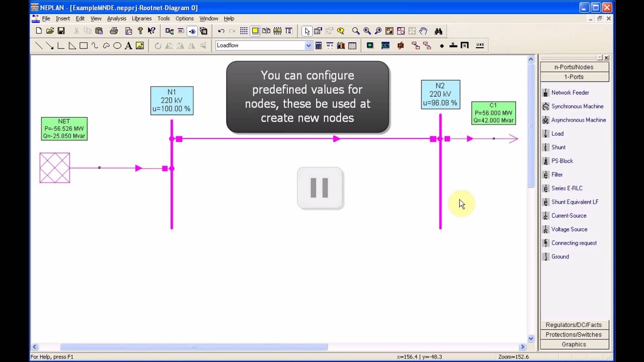Open the context help arrow-question icon
The height and width of the screenshot is (362, 644).
click(151, 31)
